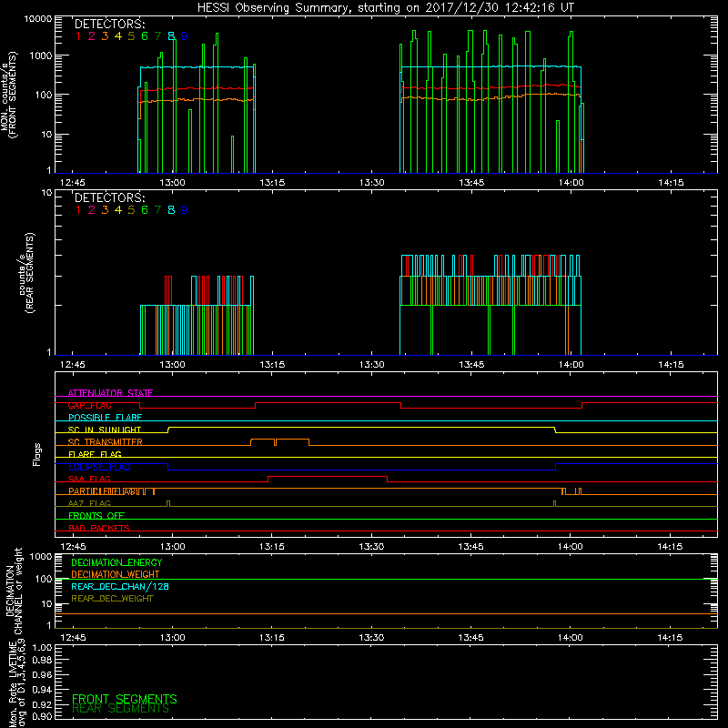Click detector 4 in front segments legend

point(118,36)
